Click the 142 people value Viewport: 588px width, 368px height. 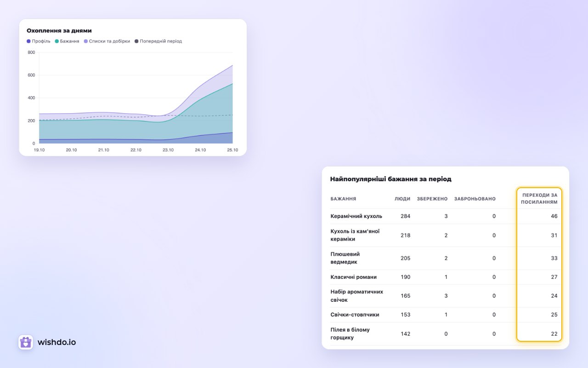tap(405, 333)
